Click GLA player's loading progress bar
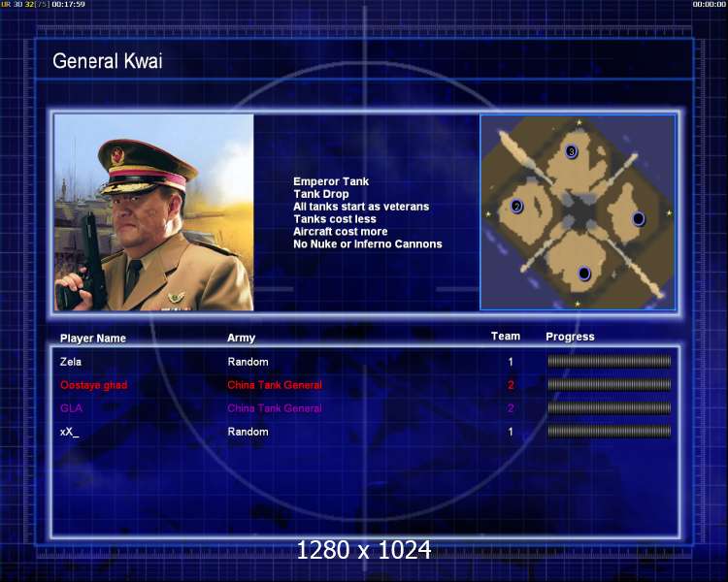Viewport: 728px width, 582px height. click(x=610, y=408)
